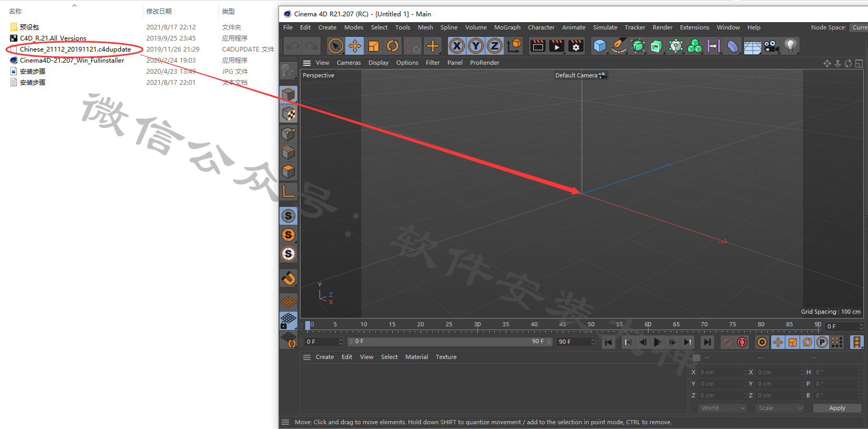
Task: Open the World coordinate dropdown
Action: pos(722,408)
